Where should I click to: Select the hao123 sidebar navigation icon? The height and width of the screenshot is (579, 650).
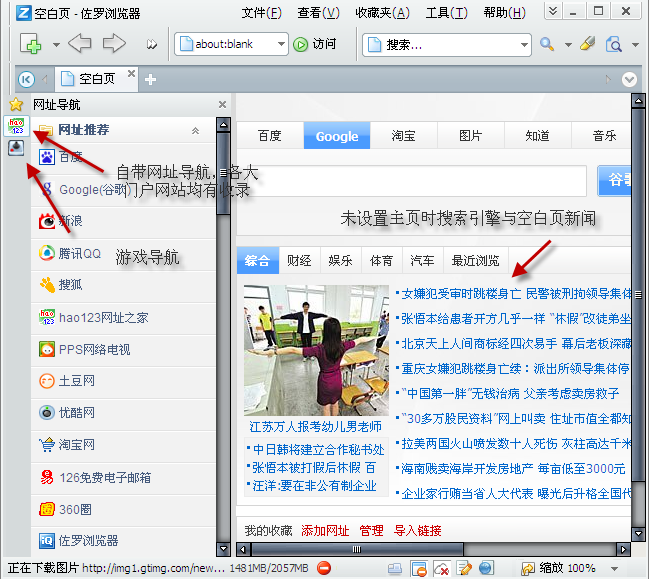click(17, 126)
